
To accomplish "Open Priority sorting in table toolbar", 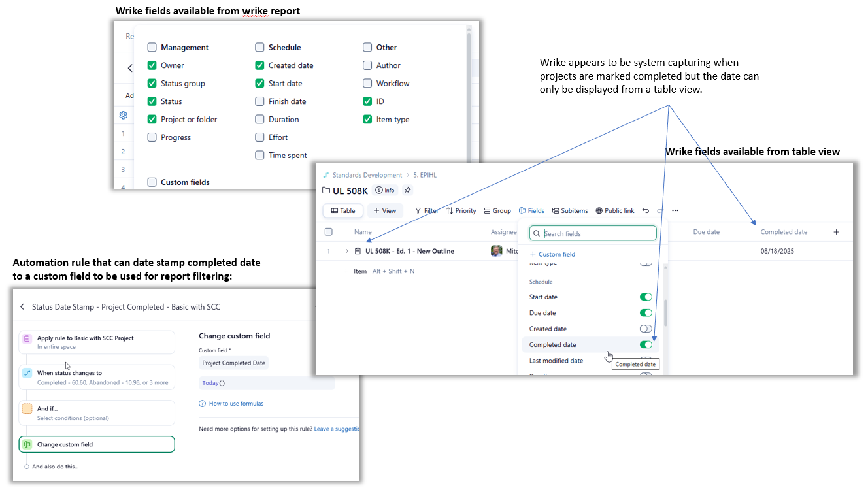I will click(x=461, y=211).
